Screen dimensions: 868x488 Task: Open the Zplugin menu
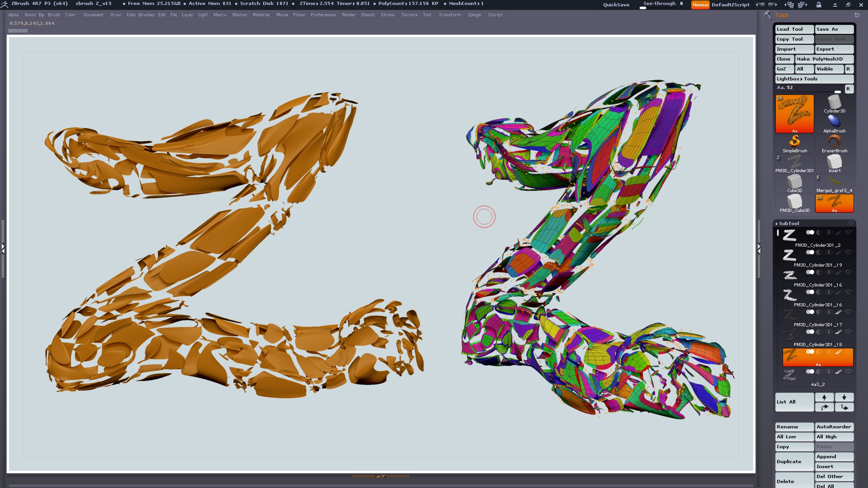point(474,15)
